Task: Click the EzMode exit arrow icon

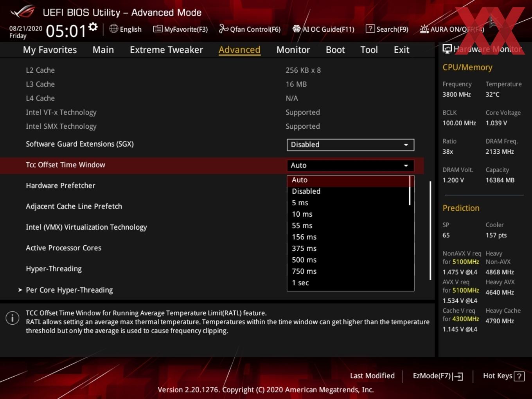Action: click(458, 376)
